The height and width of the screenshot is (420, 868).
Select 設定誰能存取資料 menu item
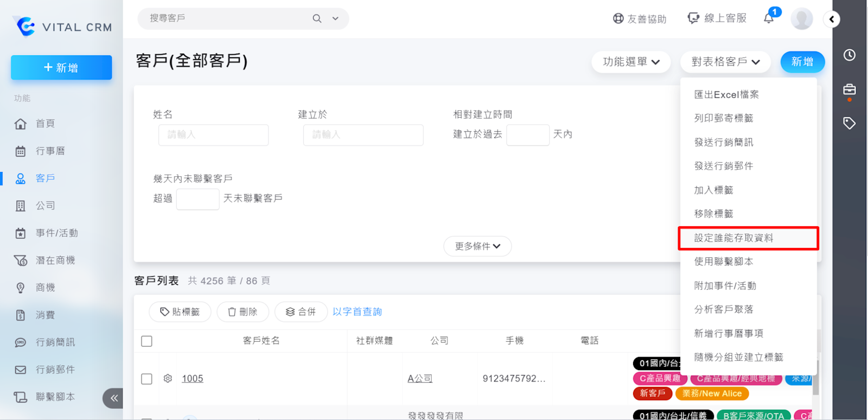pos(733,238)
